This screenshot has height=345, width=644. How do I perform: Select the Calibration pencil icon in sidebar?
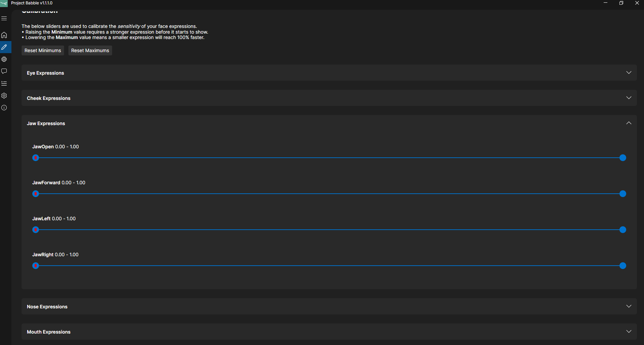(4, 47)
